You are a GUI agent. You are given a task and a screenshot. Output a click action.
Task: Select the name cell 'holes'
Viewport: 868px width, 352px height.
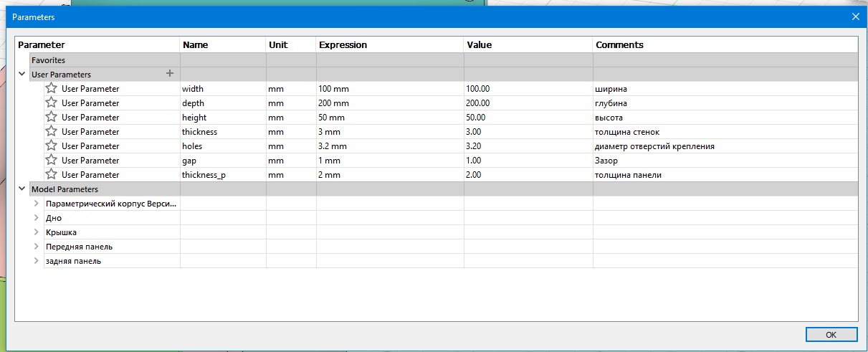(223, 146)
